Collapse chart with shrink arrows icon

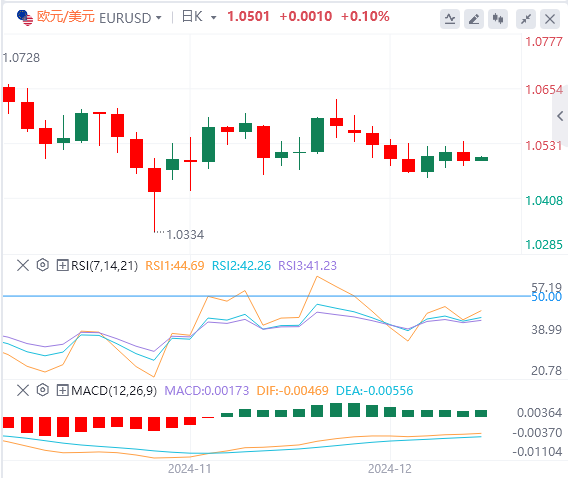526,19
